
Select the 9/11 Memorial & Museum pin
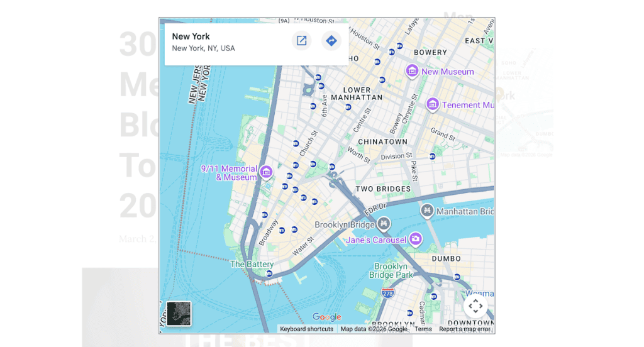(x=266, y=172)
